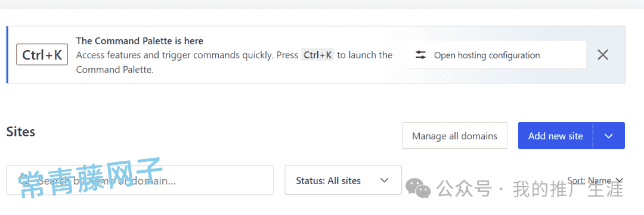The height and width of the screenshot is (215, 644).
Task: Click the inline Ctrl+K shortcut in banner text
Action: pyautogui.click(x=318, y=55)
